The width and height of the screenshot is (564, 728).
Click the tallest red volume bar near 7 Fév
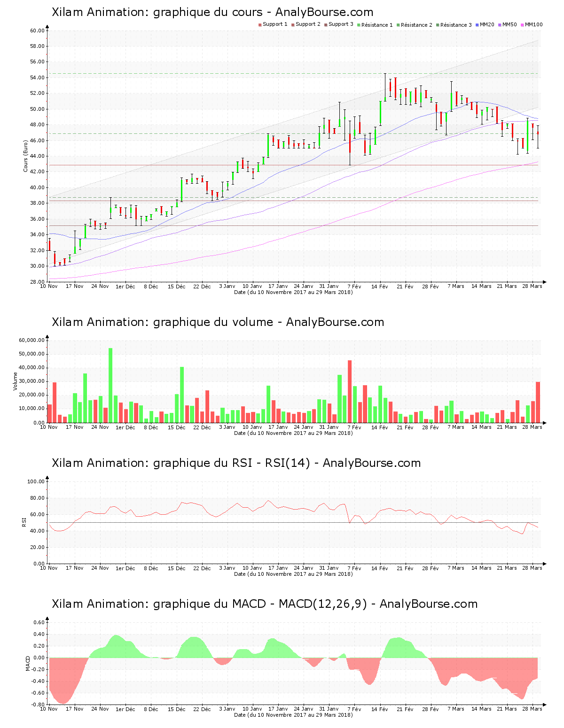[350, 391]
